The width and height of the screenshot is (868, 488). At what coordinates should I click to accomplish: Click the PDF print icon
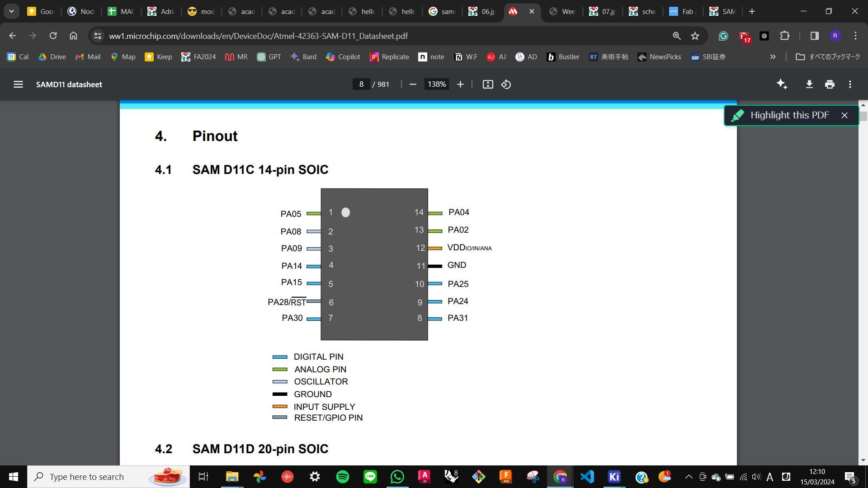click(x=829, y=84)
